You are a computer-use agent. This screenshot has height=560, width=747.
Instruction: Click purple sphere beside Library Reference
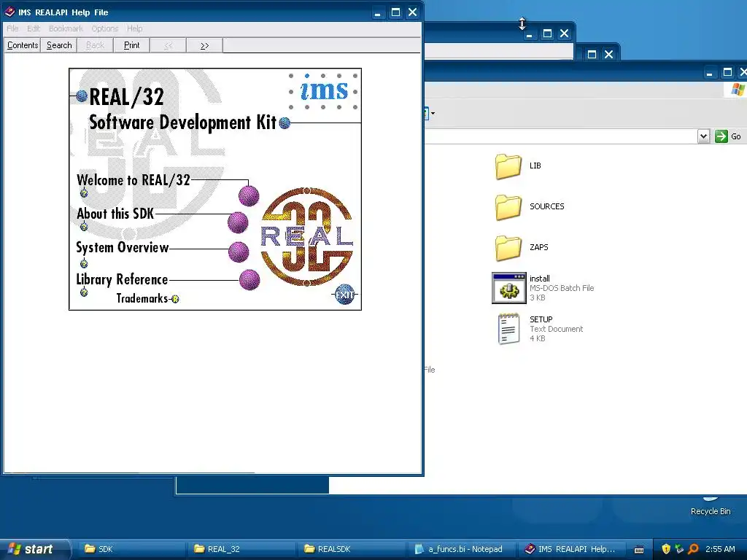[x=249, y=280]
